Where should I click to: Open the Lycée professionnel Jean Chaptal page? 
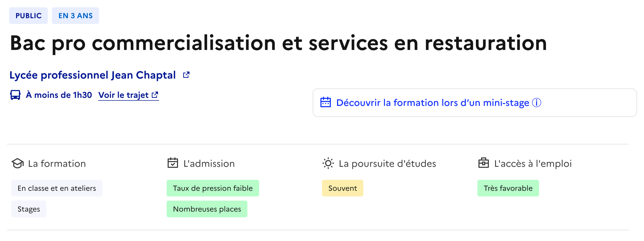click(93, 75)
